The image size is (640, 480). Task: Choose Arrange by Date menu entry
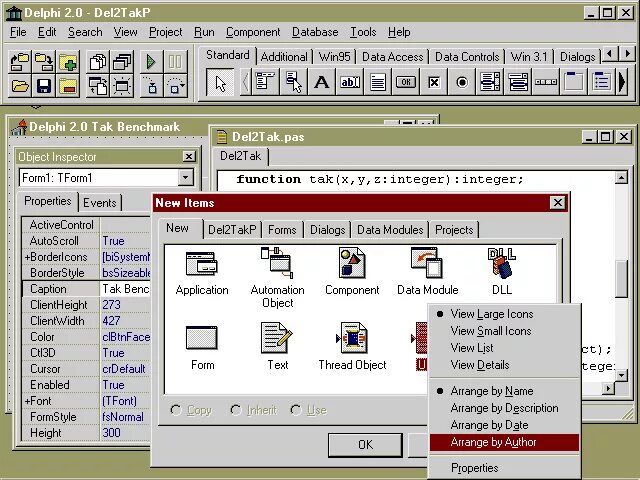pos(504,425)
